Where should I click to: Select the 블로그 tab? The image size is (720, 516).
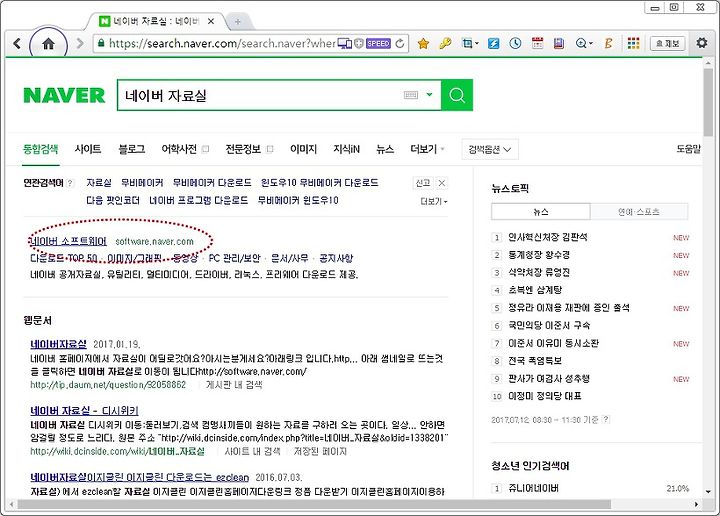(131, 149)
